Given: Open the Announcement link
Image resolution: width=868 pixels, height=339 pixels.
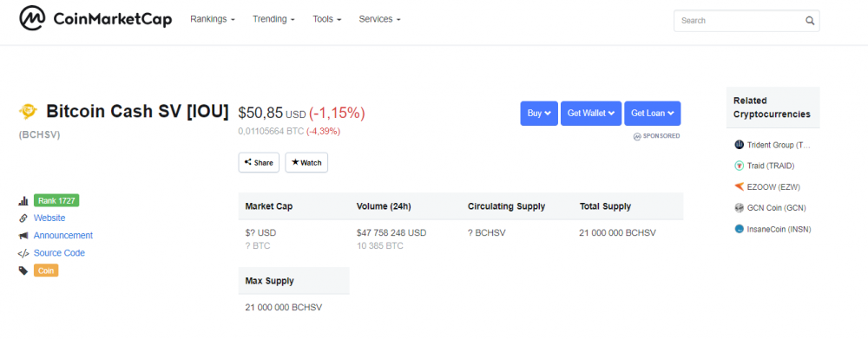Looking at the screenshot, I should (x=63, y=236).
